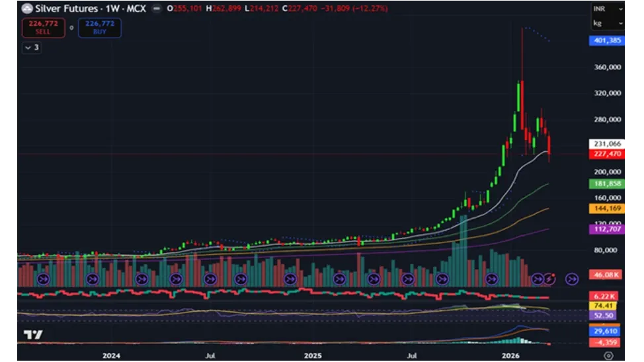
Task: Hit the red SELL 226,772 button
Action: point(43,28)
